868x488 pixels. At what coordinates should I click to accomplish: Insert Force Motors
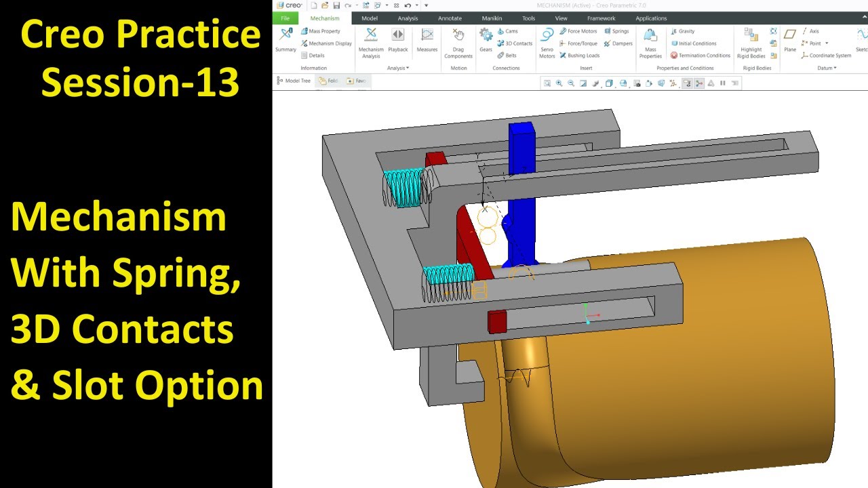[x=578, y=31]
